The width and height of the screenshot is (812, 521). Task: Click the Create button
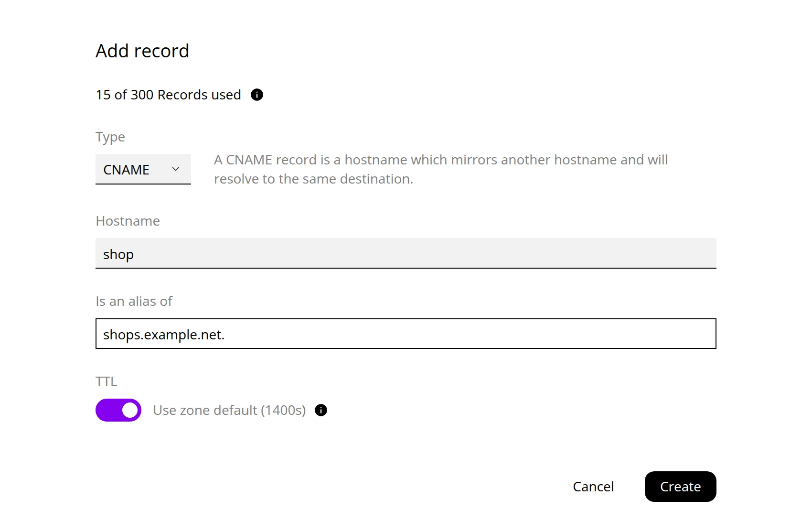click(681, 487)
